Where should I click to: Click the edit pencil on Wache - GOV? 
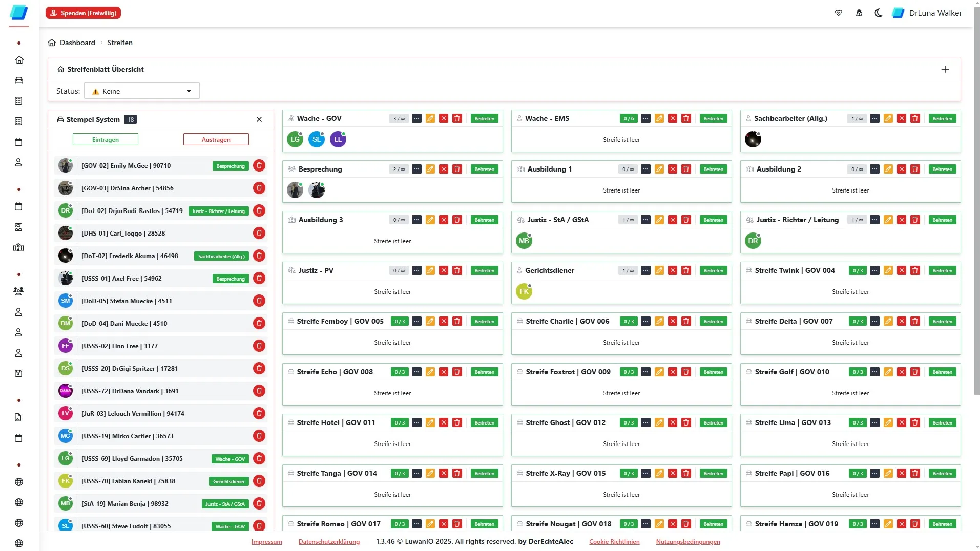[x=430, y=118]
